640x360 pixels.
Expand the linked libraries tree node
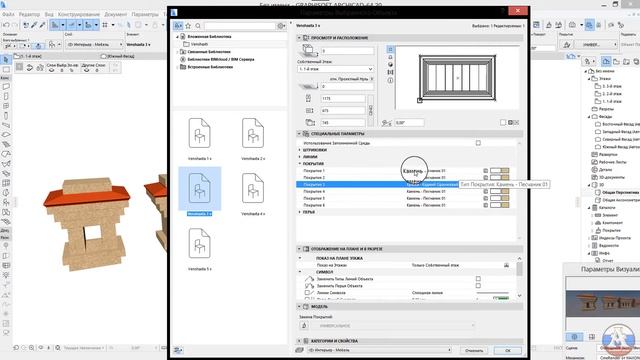(x=178, y=52)
